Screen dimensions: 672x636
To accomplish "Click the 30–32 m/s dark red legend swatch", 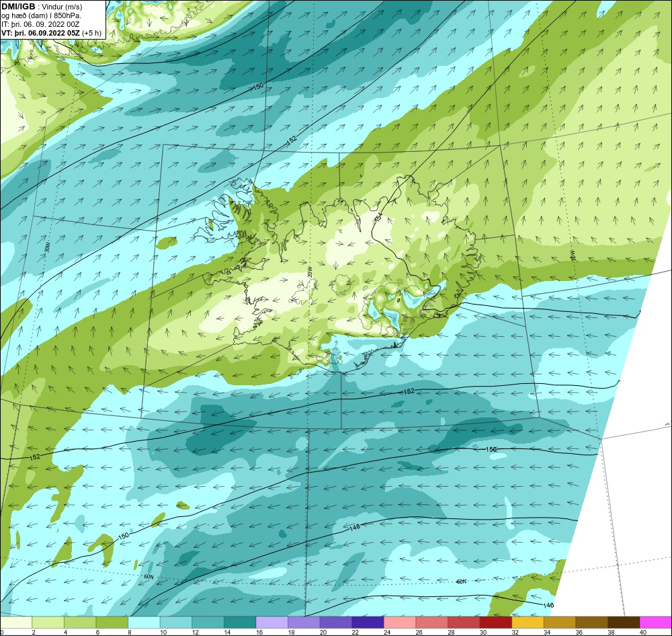I will tap(495, 623).
